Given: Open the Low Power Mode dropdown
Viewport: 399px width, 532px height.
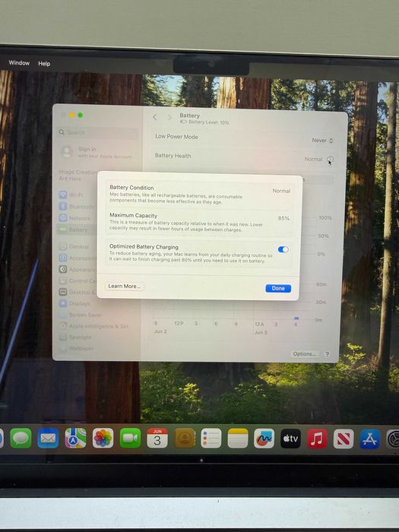Looking at the screenshot, I should point(322,141).
